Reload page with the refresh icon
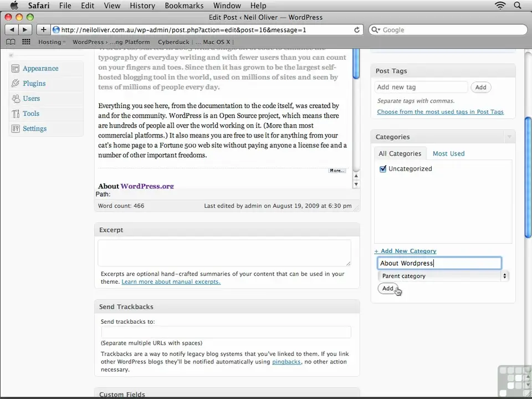Screen dimensions: 532x399 click(x=357, y=30)
